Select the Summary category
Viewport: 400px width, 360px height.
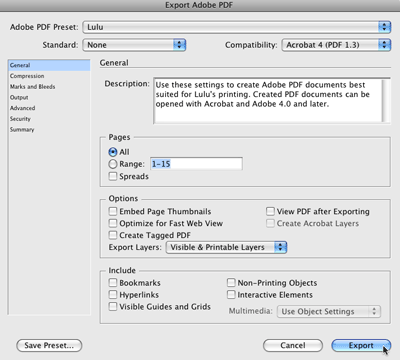point(49,129)
